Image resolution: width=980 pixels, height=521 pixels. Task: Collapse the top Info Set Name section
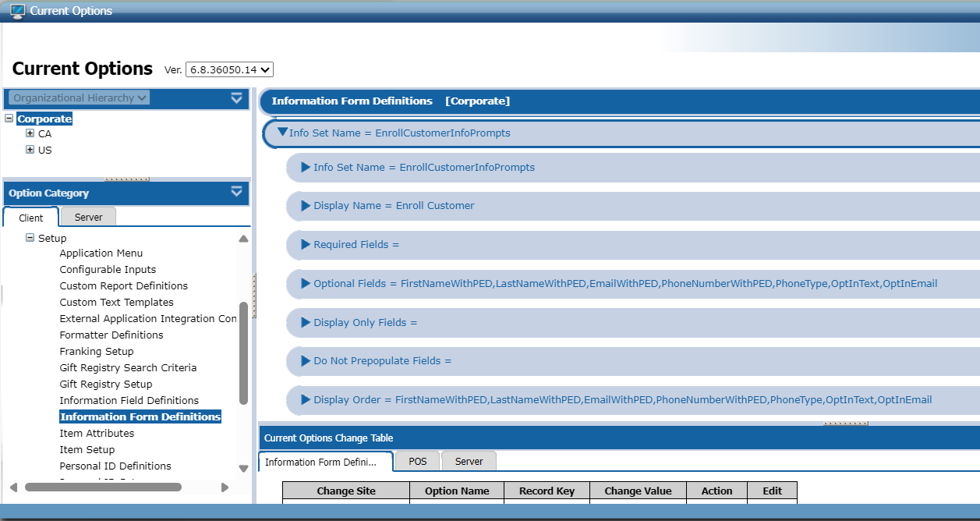pos(282,133)
